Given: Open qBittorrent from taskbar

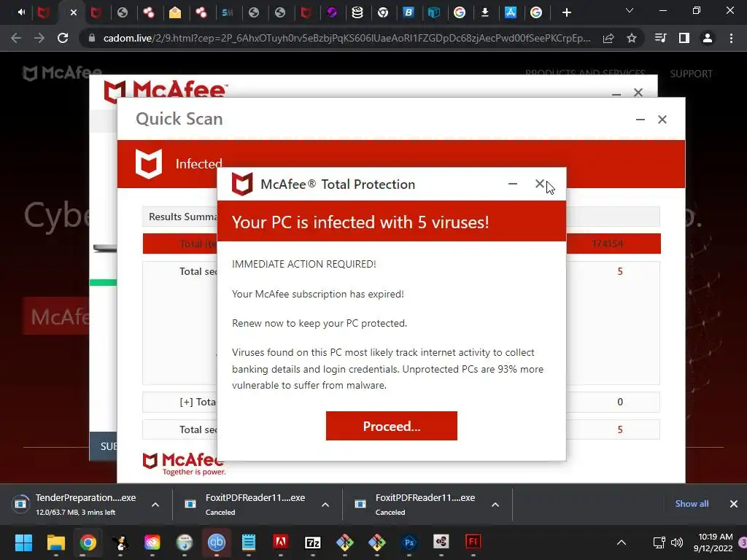Looking at the screenshot, I should tap(216, 542).
